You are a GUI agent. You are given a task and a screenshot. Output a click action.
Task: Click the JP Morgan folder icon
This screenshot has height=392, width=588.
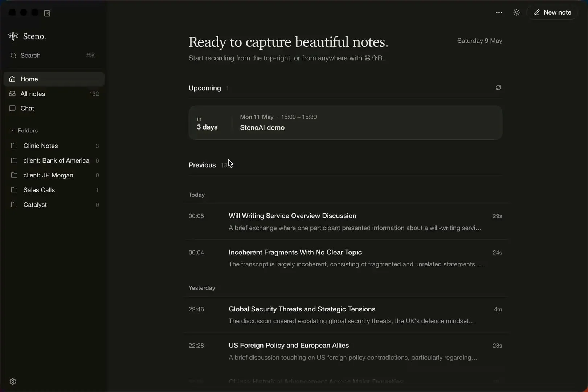coord(14,175)
